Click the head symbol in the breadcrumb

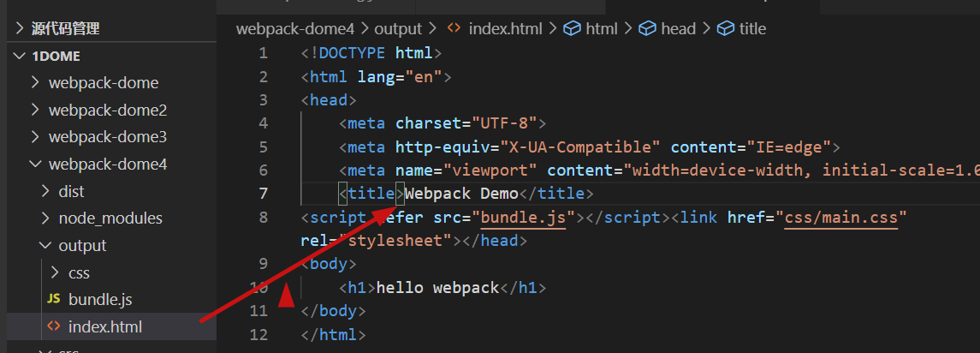click(x=678, y=29)
